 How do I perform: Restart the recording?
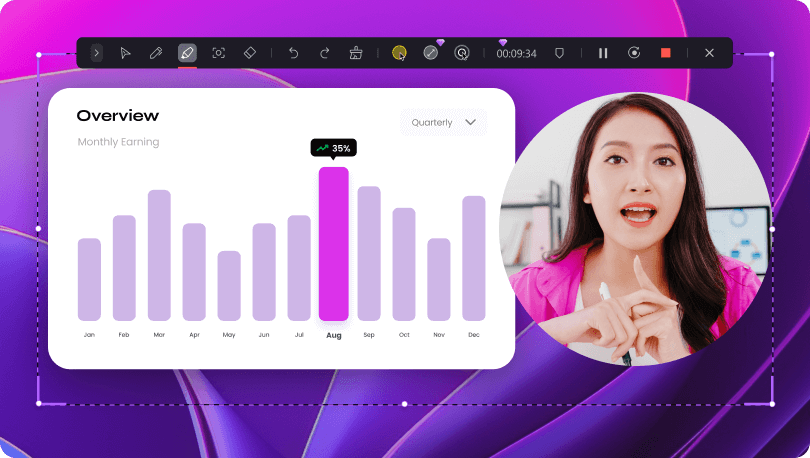tap(634, 53)
